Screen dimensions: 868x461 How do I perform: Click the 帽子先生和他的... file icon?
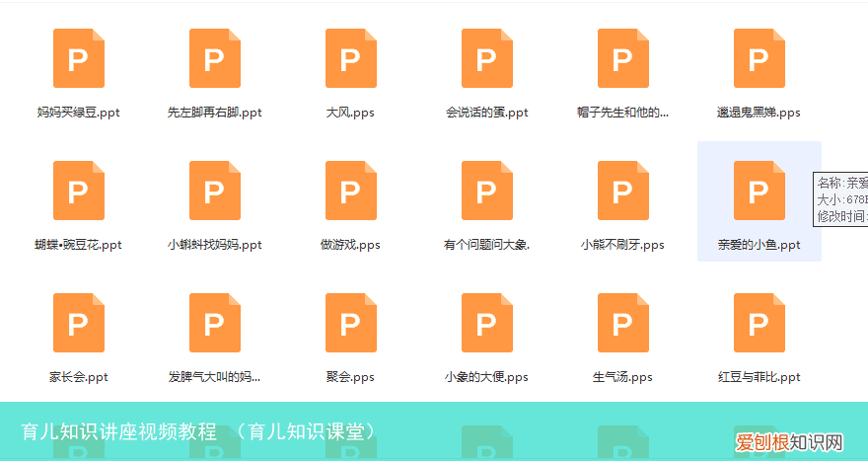623,58
